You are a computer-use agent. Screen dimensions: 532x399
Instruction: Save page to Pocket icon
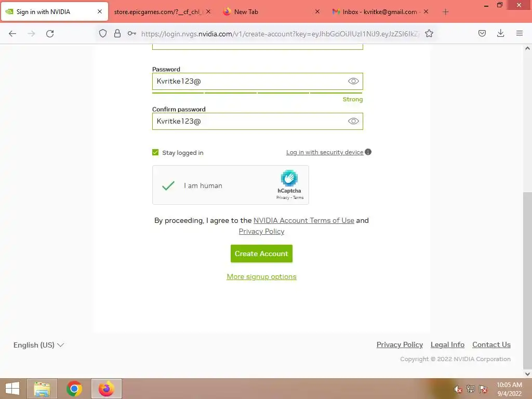point(482,33)
